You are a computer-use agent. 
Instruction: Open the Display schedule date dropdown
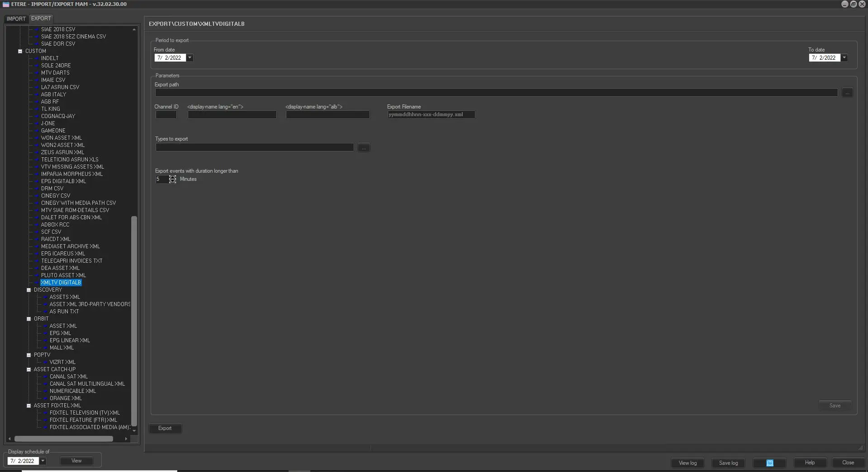(43, 461)
